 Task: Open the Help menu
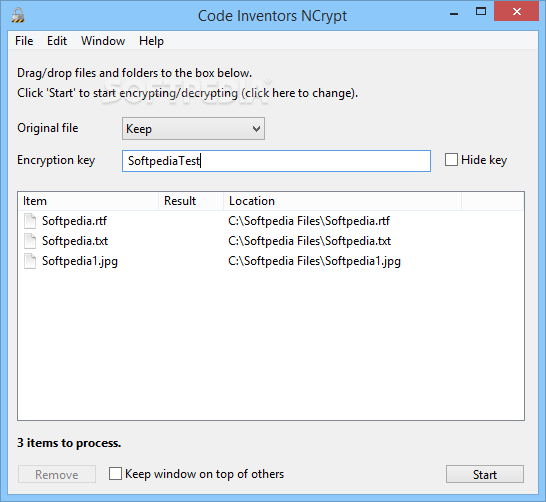(151, 41)
